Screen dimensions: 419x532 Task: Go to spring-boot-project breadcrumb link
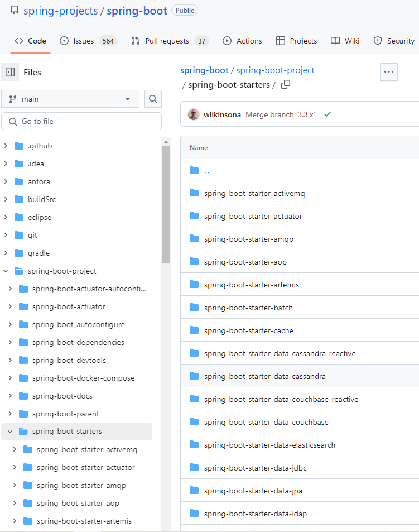(x=275, y=70)
